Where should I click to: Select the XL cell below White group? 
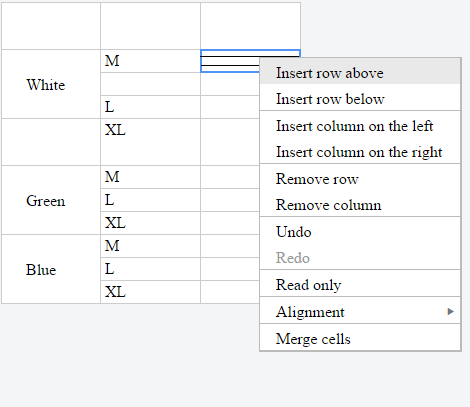150,142
